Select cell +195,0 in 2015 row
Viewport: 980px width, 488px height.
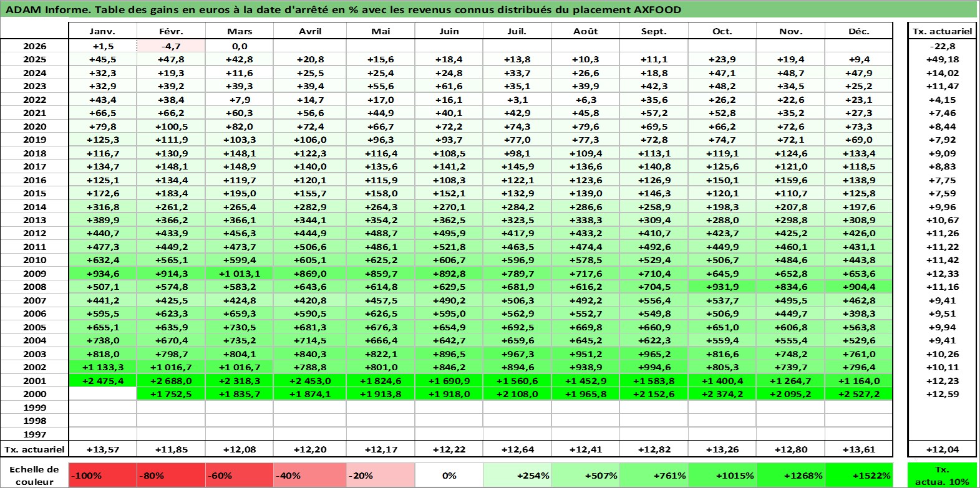point(240,193)
